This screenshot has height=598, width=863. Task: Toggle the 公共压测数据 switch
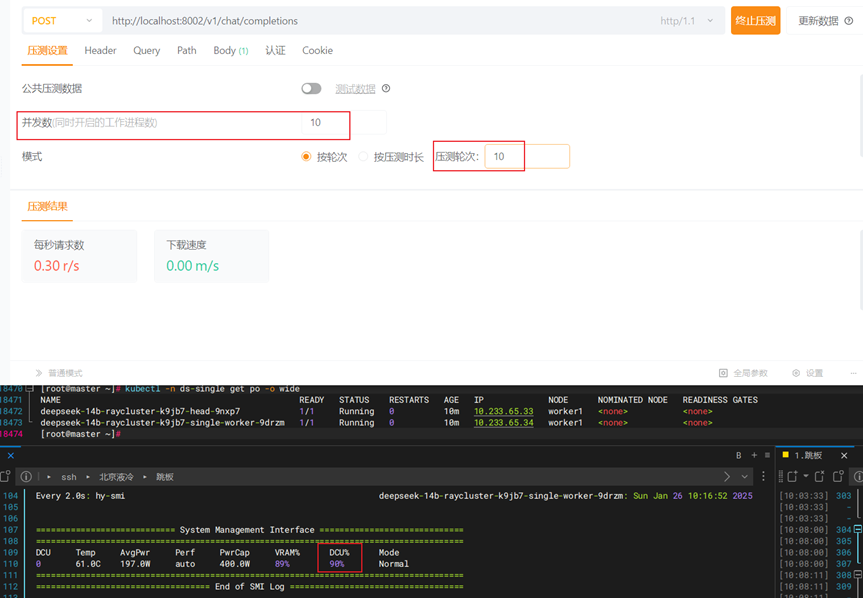click(x=311, y=89)
